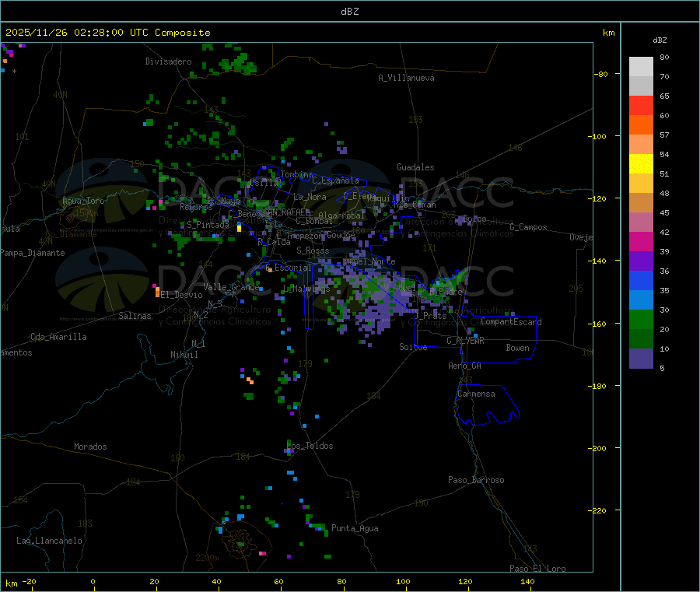The width and height of the screenshot is (700, 592).
Task: Click the Cda_Amarilla map label
Action: (x=58, y=337)
